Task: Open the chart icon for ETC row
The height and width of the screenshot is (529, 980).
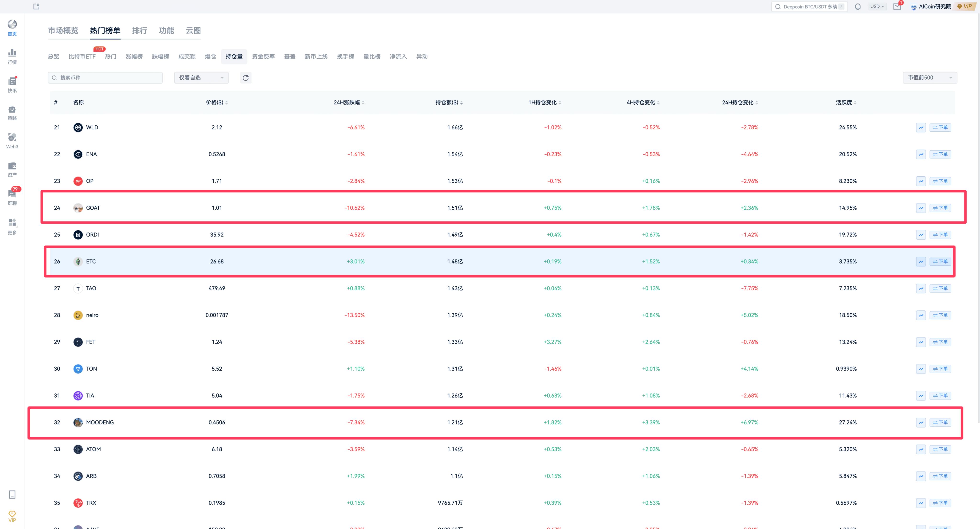Action: [x=921, y=261]
